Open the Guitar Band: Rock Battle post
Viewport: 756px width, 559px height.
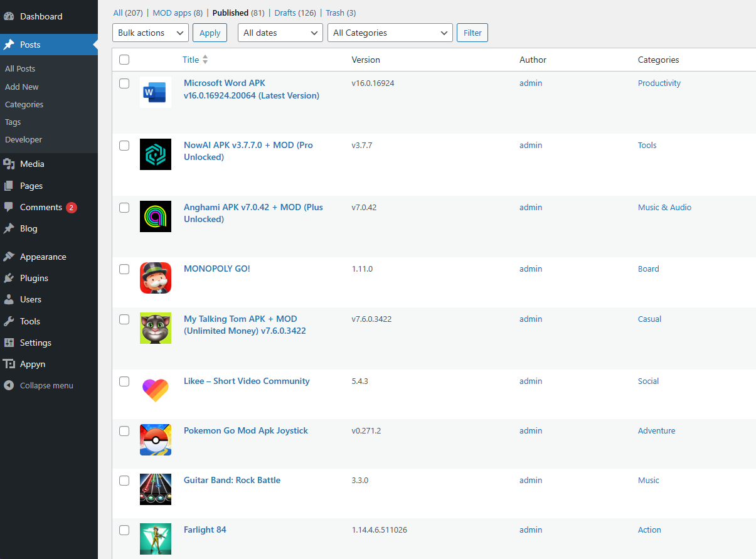point(232,480)
